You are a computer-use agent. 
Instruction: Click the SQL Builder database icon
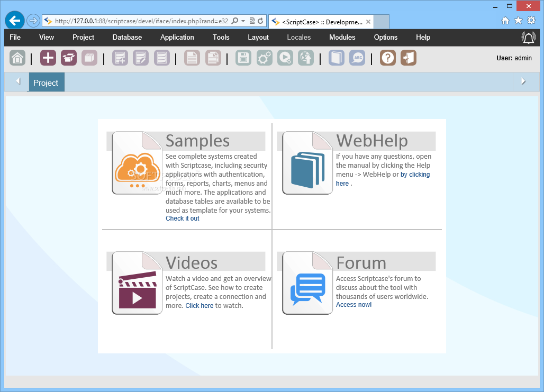tap(162, 58)
